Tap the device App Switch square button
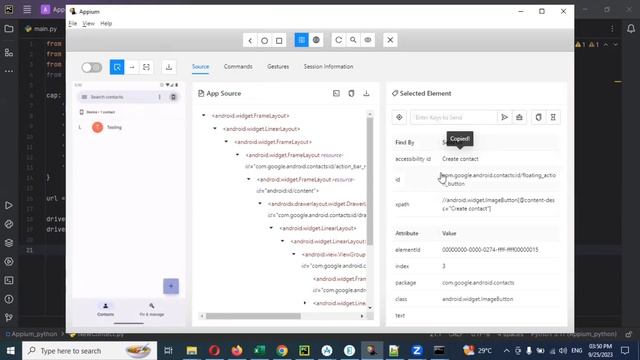640x360 pixels. (x=279, y=40)
